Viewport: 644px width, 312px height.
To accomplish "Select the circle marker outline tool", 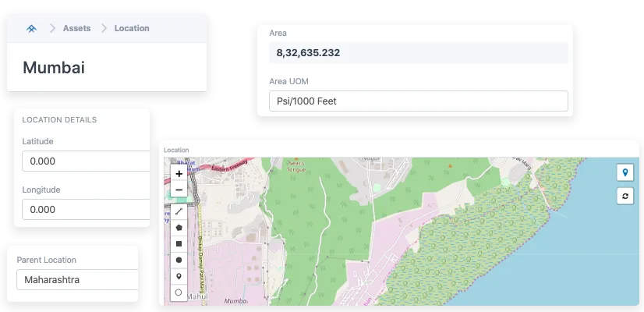I will pyautogui.click(x=179, y=292).
